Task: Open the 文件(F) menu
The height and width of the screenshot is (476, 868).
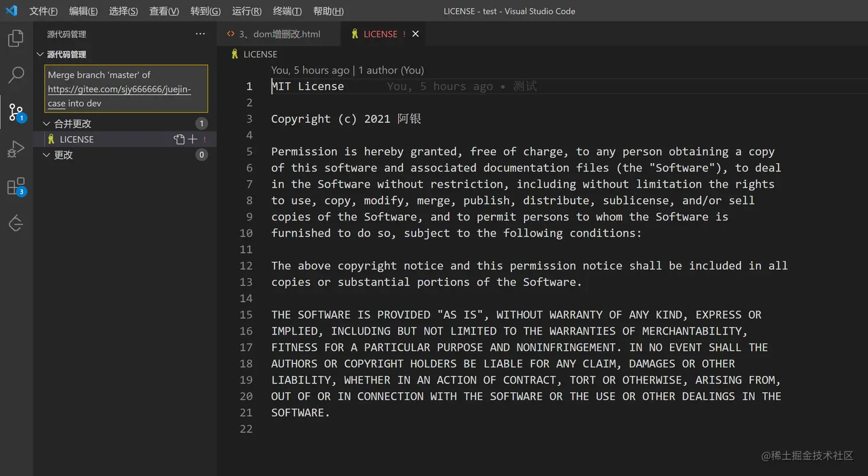Action: click(x=44, y=11)
